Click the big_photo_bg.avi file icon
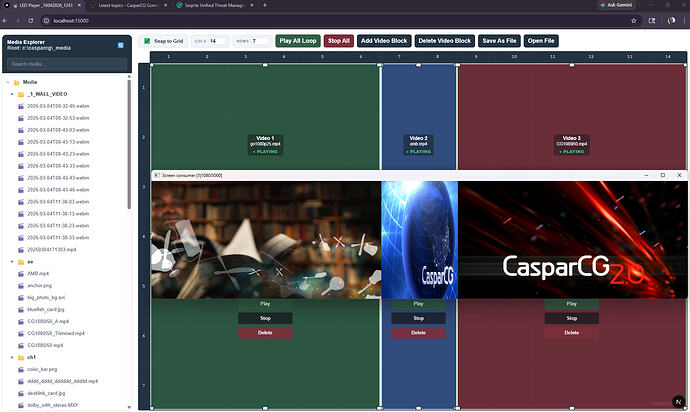690x412 pixels. (x=20, y=297)
